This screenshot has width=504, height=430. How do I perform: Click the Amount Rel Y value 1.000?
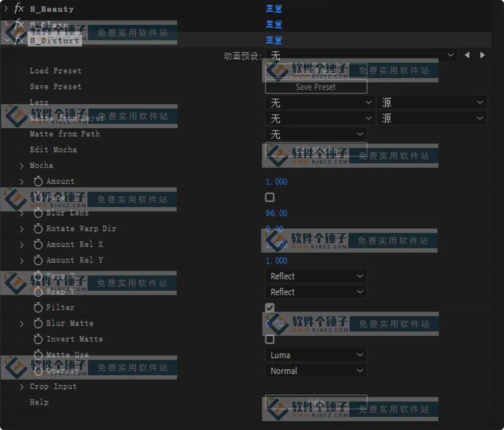276,261
